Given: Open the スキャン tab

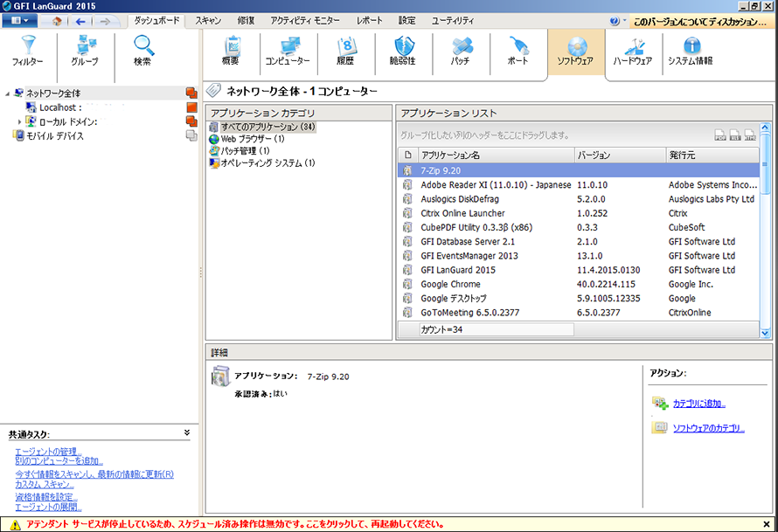Looking at the screenshot, I should tap(208, 21).
